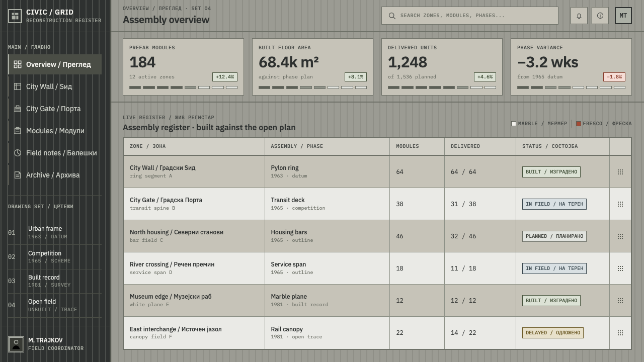Click PLANNED status for North housing

click(554, 236)
